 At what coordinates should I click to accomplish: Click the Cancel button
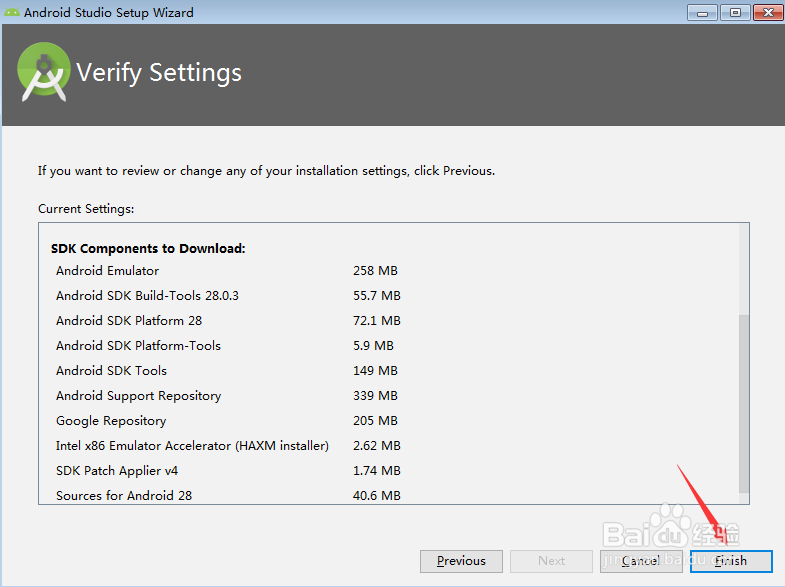[641, 561]
